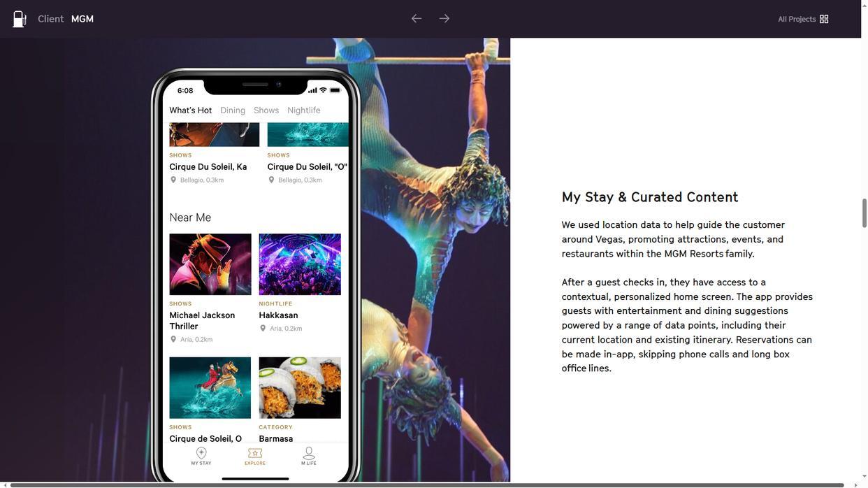Open the All Projects grid icon

click(824, 19)
